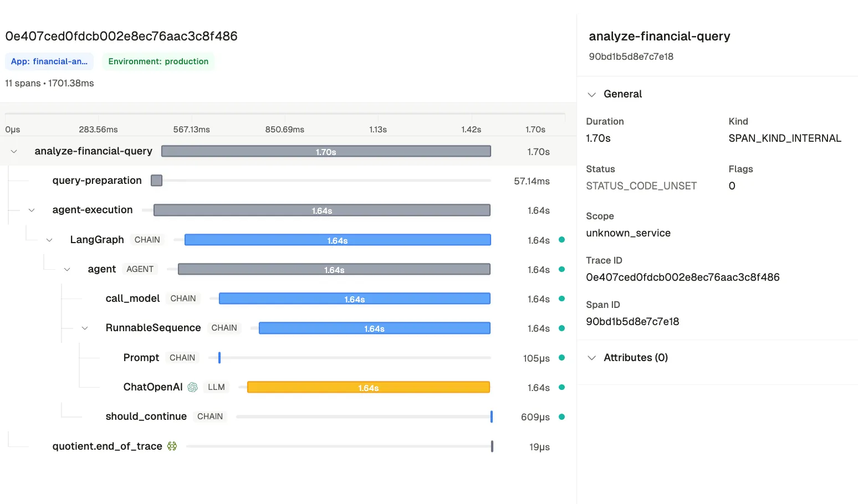Click the green status dot on should_continue row
The height and width of the screenshot is (504, 858).
click(561, 416)
